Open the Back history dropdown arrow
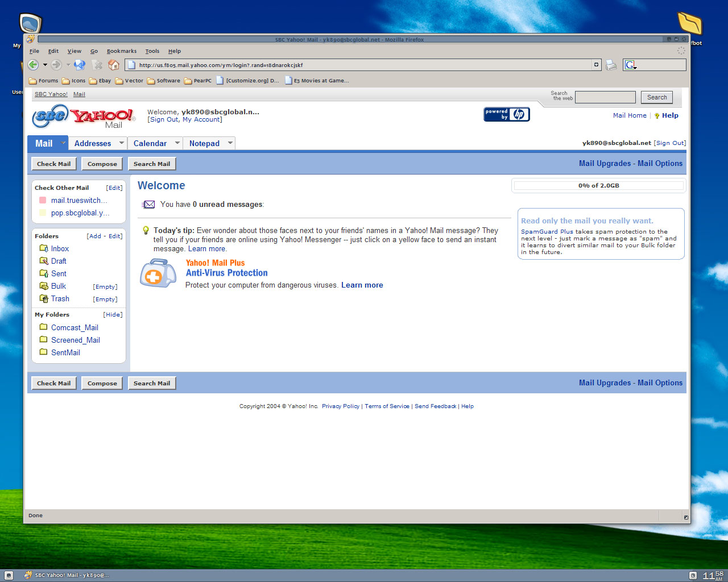 [x=45, y=65]
